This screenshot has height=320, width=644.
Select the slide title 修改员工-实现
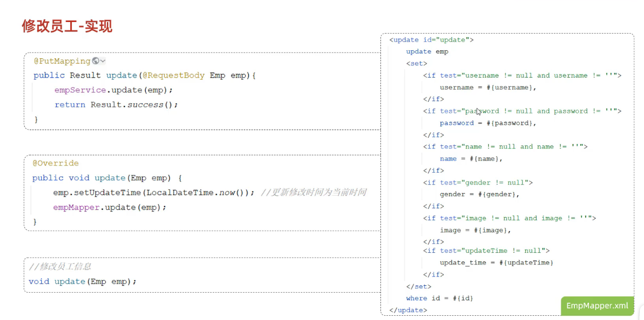tap(67, 26)
